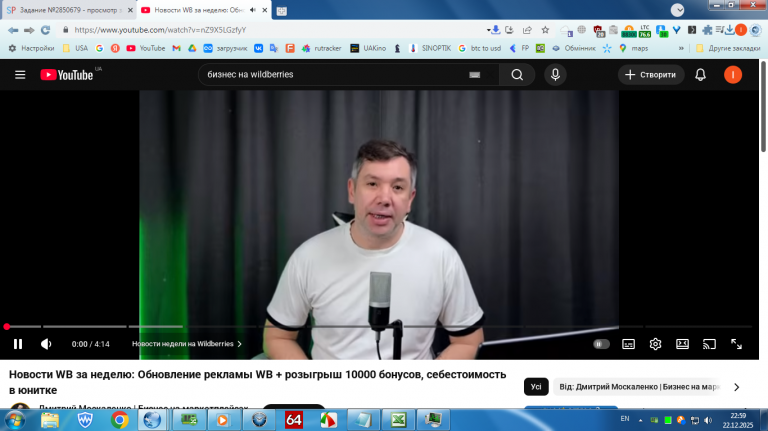
Task: Turn on subtitles in the player
Action: pyautogui.click(x=628, y=344)
